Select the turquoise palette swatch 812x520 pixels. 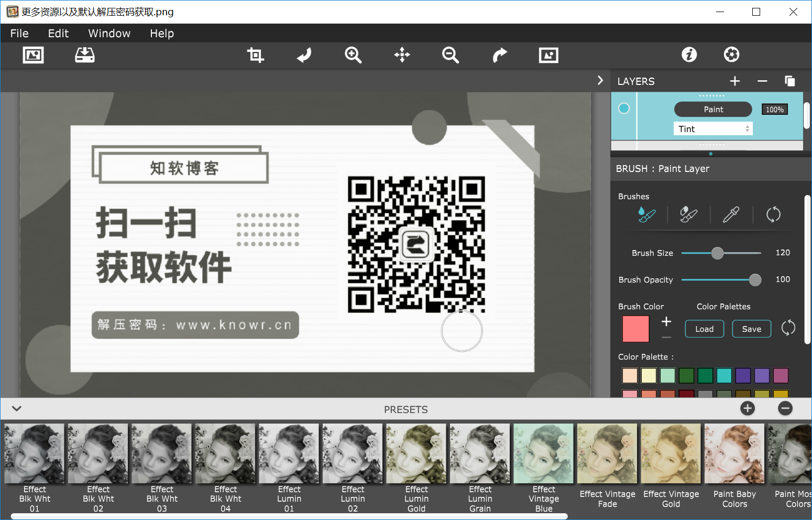point(724,375)
